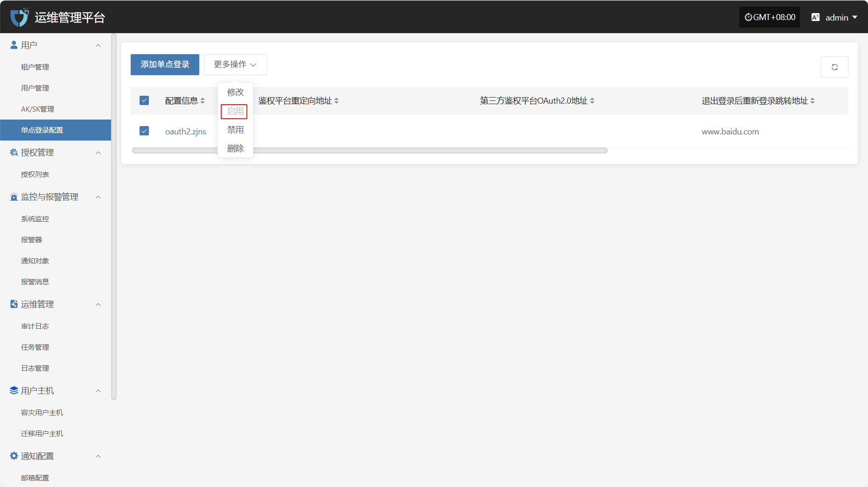The width and height of the screenshot is (868, 487).
Task: Collapse the 授权管理 sidebar section
Action: pos(98,153)
